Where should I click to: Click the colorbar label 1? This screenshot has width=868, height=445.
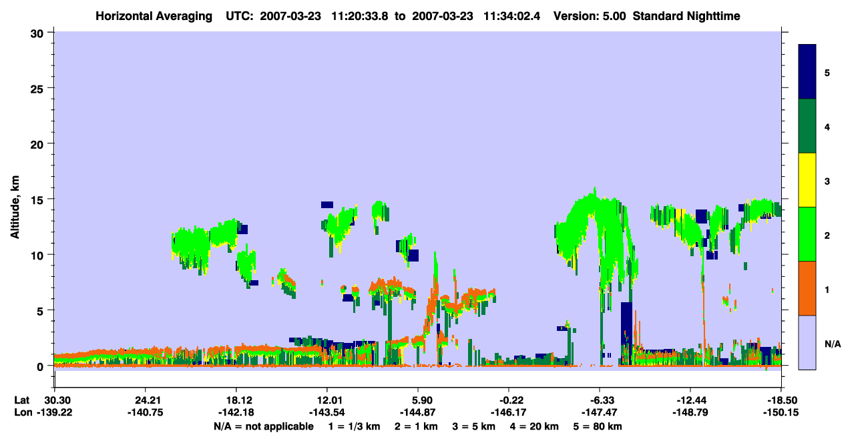click(827, 289)
